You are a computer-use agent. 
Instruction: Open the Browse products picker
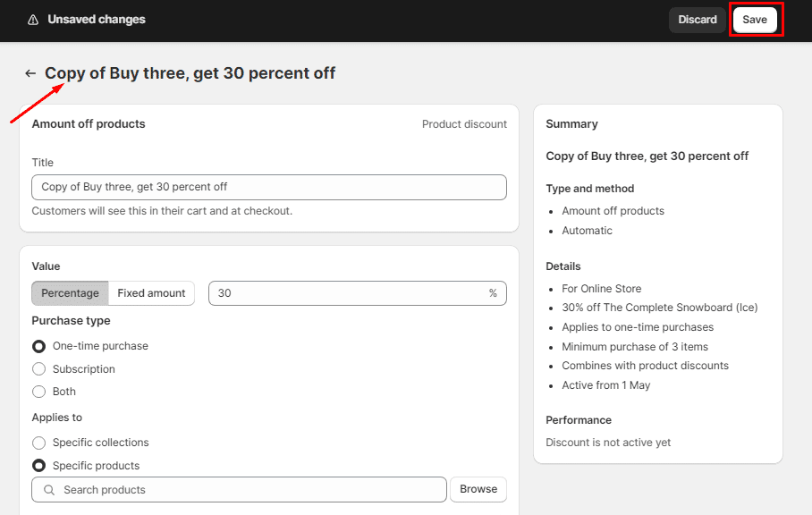(x=478, y=489)
